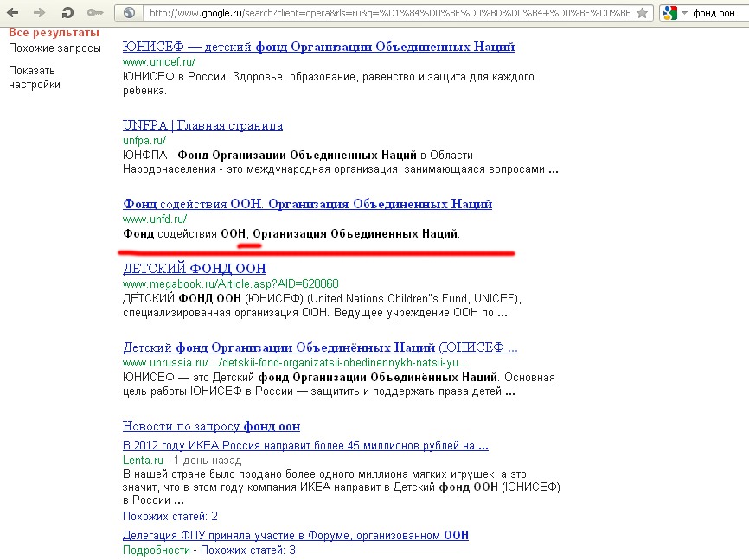This screenshot has width=749, height=560.
Task: Go forward with the forward arrow
Action: point(39,13)
